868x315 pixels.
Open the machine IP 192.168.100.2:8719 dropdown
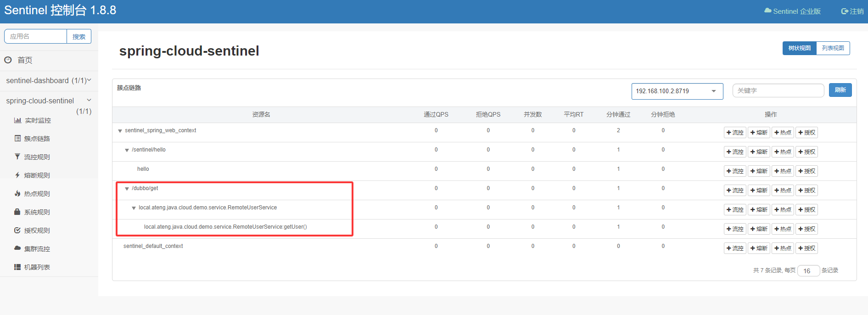(677, 91)
